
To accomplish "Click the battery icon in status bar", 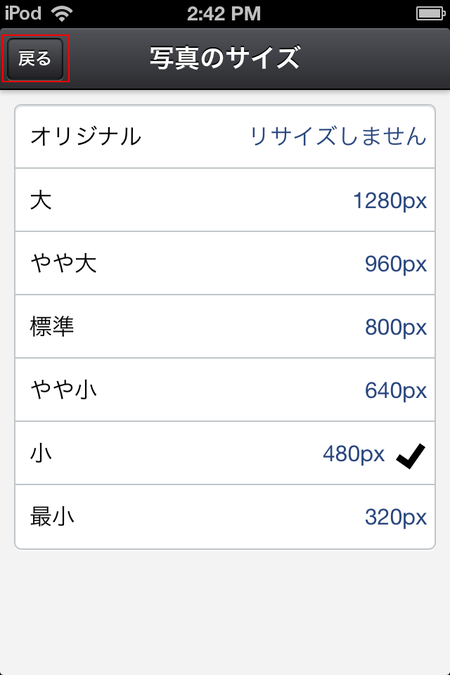I will [430, 13].
